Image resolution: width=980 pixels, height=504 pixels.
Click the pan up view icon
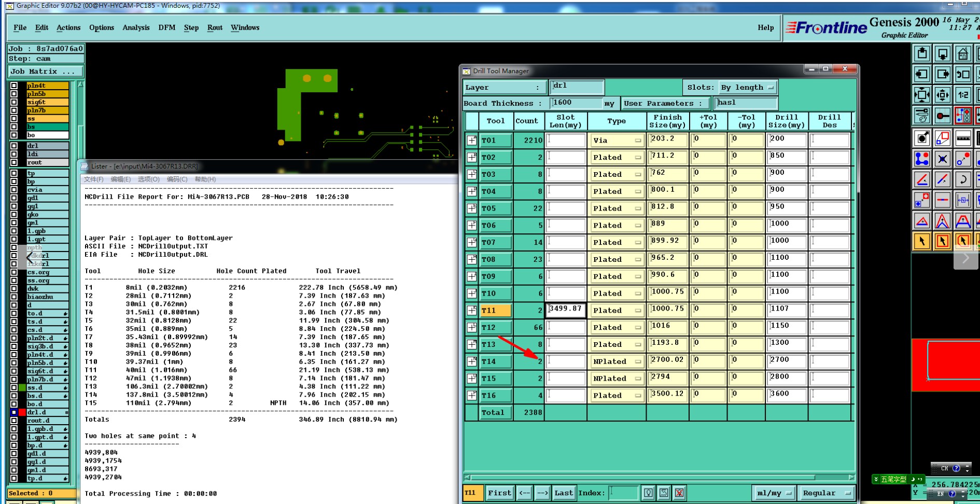(x=922, y=53)
